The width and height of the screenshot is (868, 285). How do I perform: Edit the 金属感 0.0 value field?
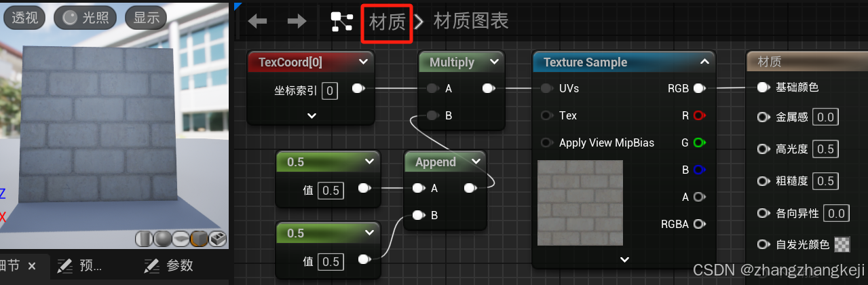(x=825, y=117)
